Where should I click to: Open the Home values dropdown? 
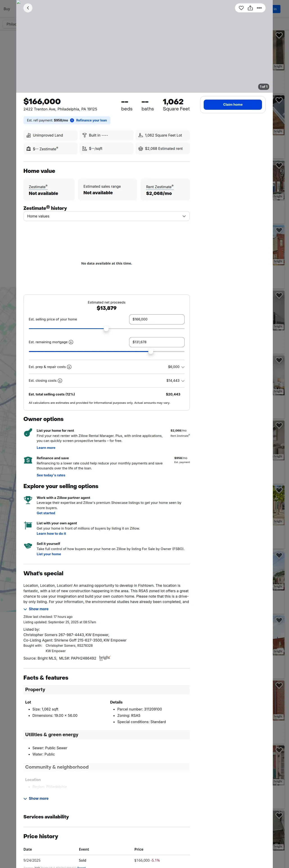[107, 216]
